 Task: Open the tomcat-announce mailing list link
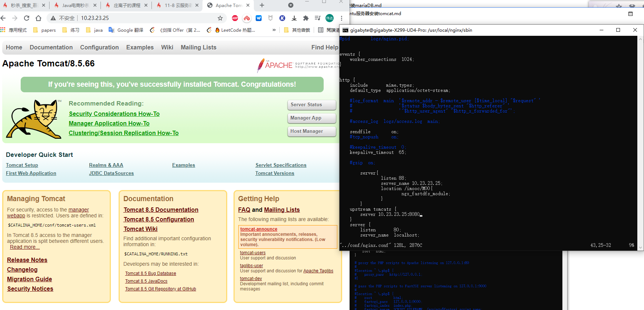pos(259,229)
